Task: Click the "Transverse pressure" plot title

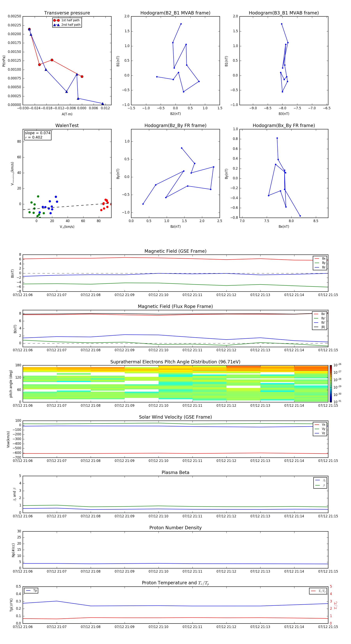Action: tap(67, 13)
